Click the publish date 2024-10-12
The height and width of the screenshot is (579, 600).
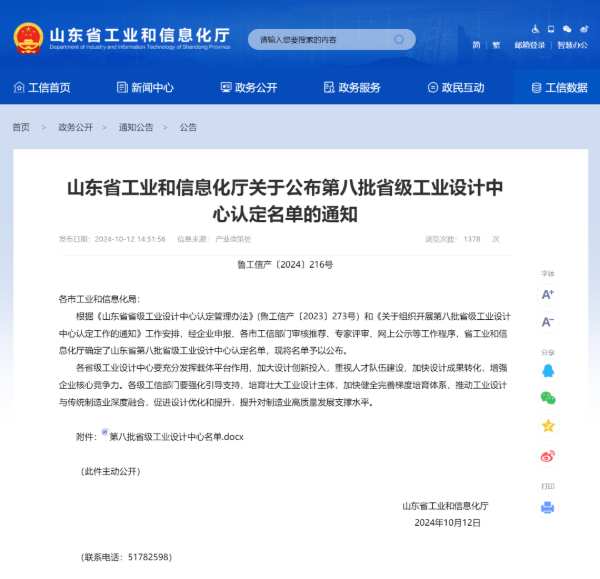coord(130,239)
